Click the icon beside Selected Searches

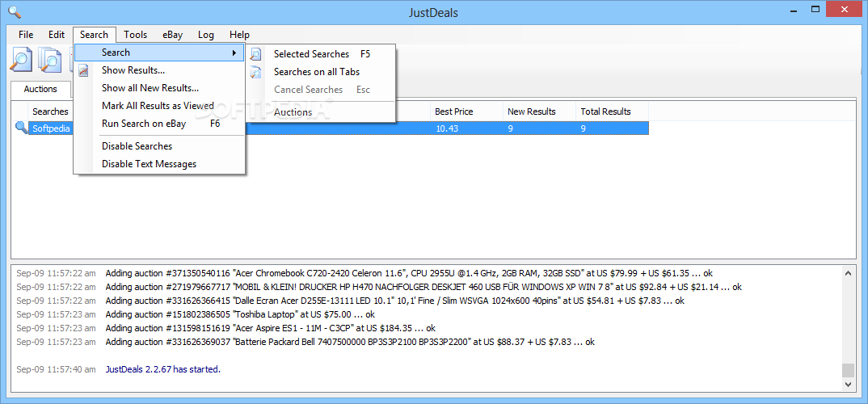pos(255,54)
